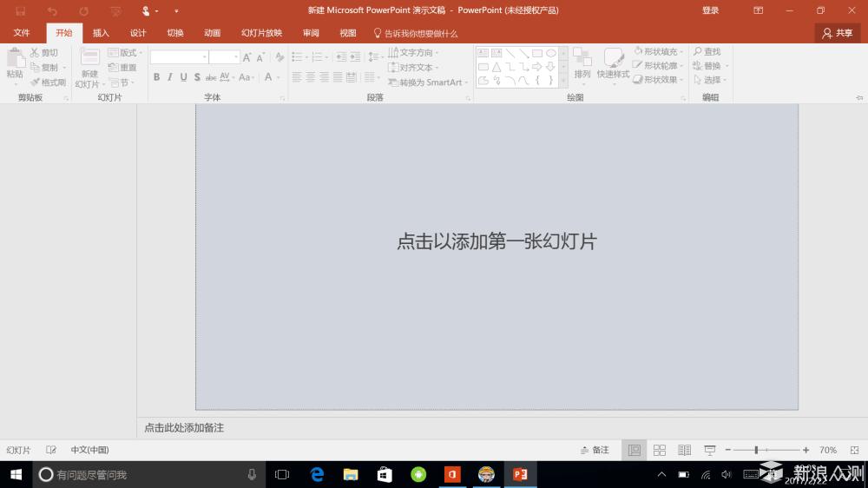This screenshot has height=488, width=868.
Task: Click the New Slide icon
Action: (89, 57)
